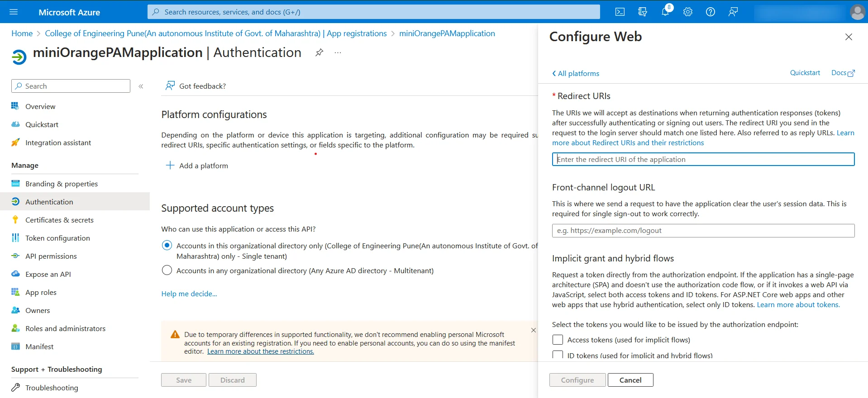Open the more options ellipsis beside the title

point(338,52)
